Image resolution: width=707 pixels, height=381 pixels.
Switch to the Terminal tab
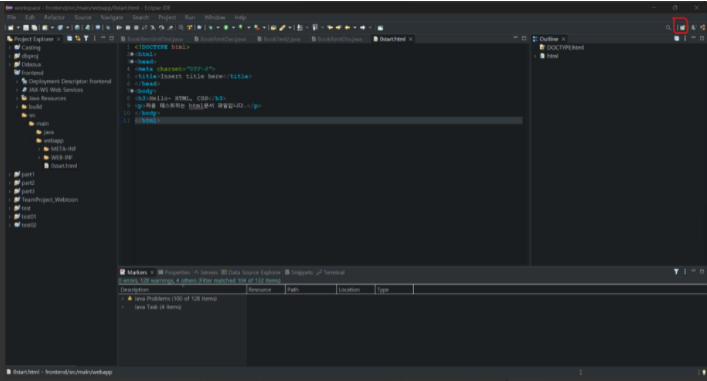click(331, 272)
